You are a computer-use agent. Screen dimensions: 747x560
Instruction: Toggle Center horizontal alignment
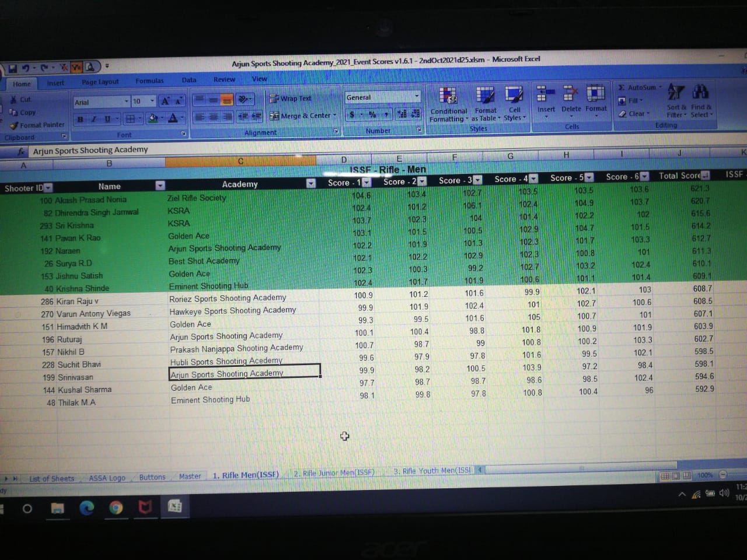pos(213,117)
